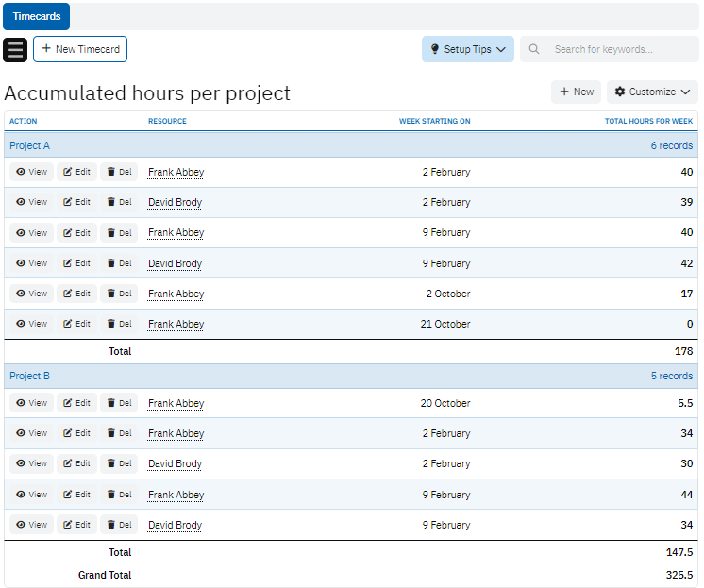Click the Customize gear icon
This screenshot has height=588, width=704.
pyautogui.click(x=620, y=92)
